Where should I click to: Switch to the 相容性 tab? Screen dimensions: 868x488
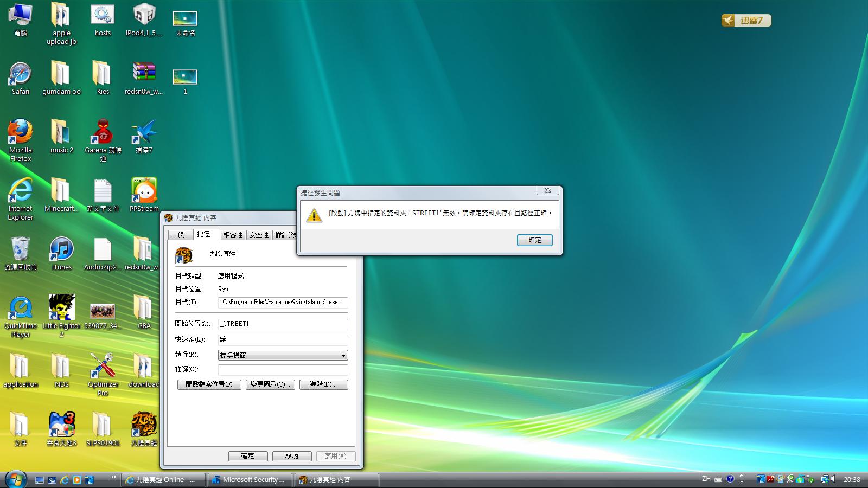(x=233, y=235)
